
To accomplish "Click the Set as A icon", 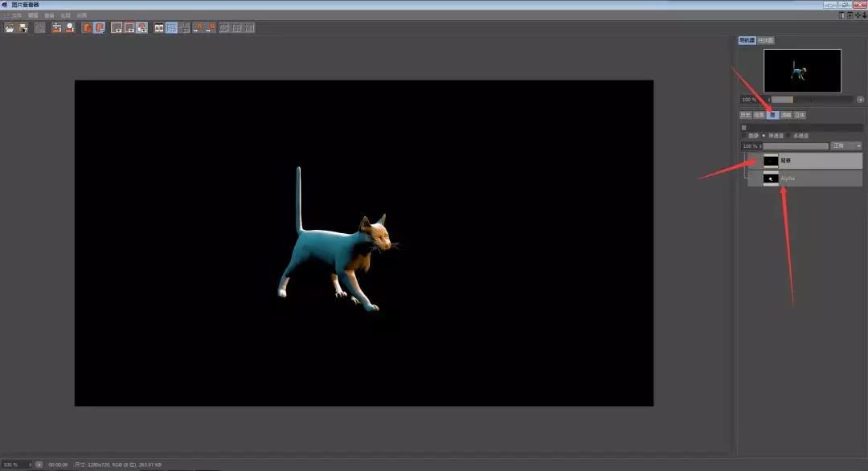I will [x=198, y=27].
